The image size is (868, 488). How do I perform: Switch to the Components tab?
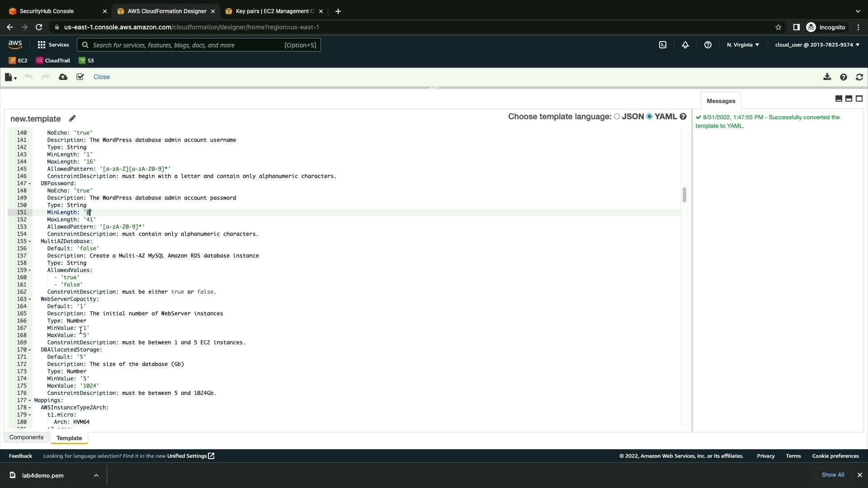[26, 437]
